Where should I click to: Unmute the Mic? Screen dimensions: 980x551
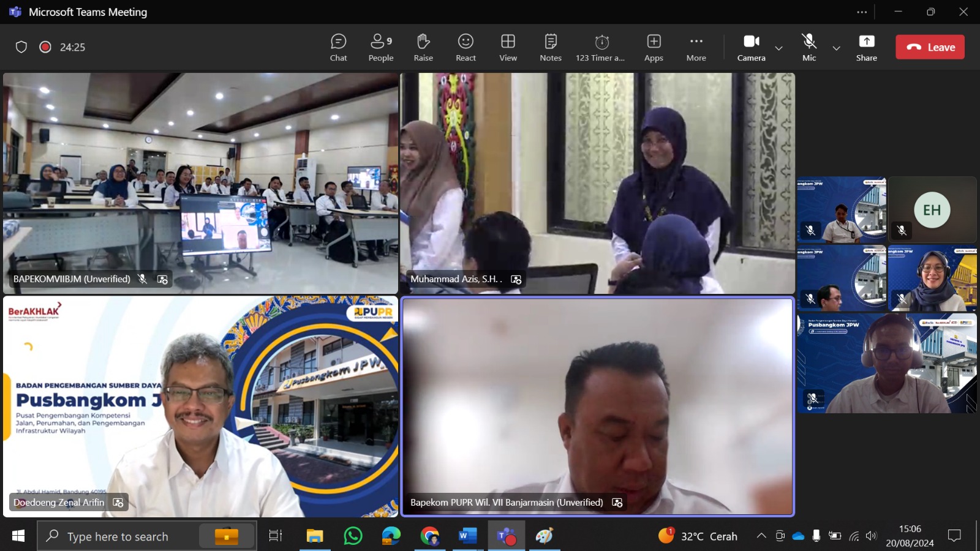coord(809,47)
